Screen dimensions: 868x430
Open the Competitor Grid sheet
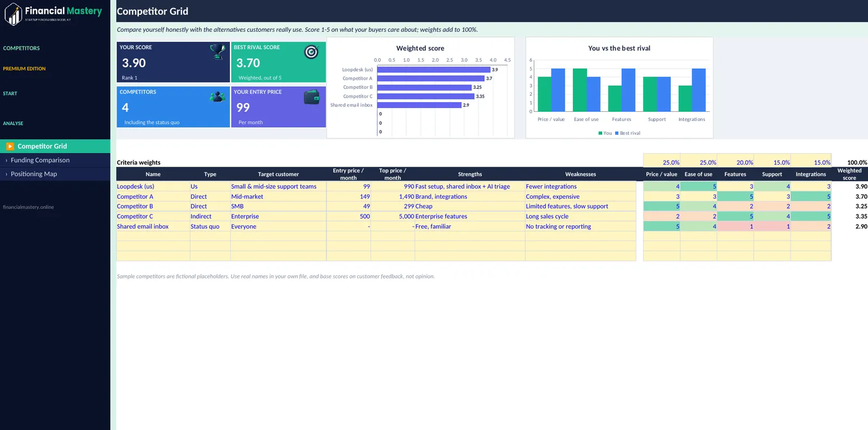click(x=55, y=146)
